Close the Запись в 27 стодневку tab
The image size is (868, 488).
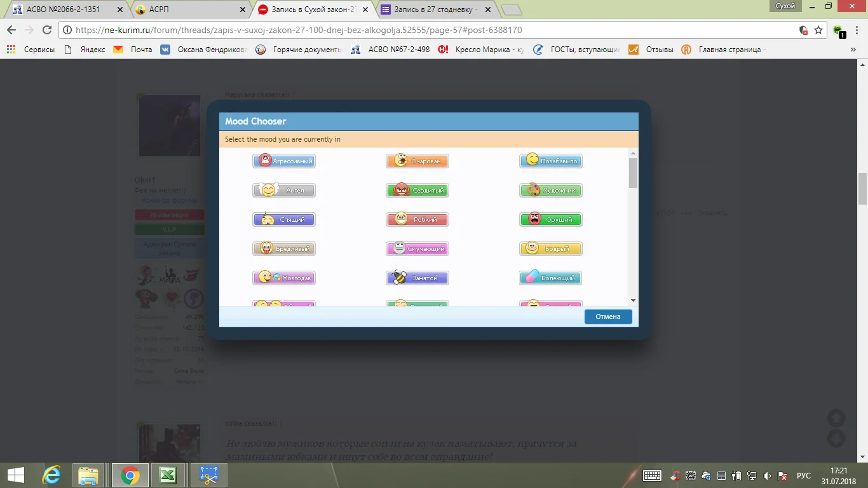[488, 10]
